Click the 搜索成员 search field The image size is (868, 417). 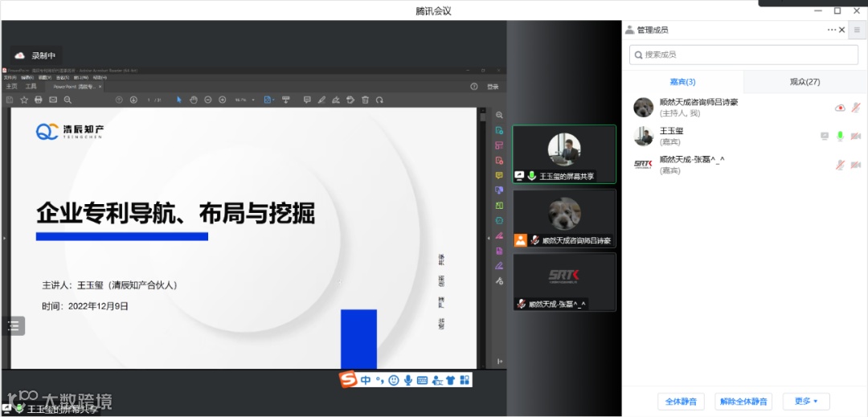point(743,55)
